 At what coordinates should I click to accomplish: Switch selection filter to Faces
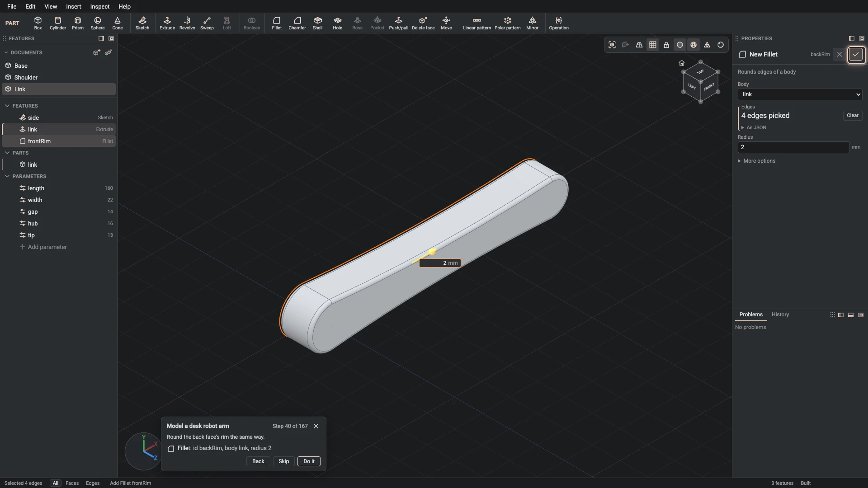pos(72,483)
